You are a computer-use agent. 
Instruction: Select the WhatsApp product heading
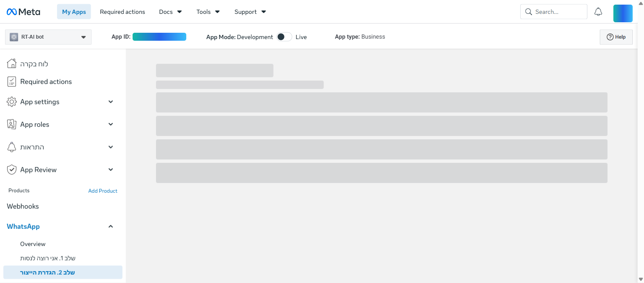pos(23,226)
